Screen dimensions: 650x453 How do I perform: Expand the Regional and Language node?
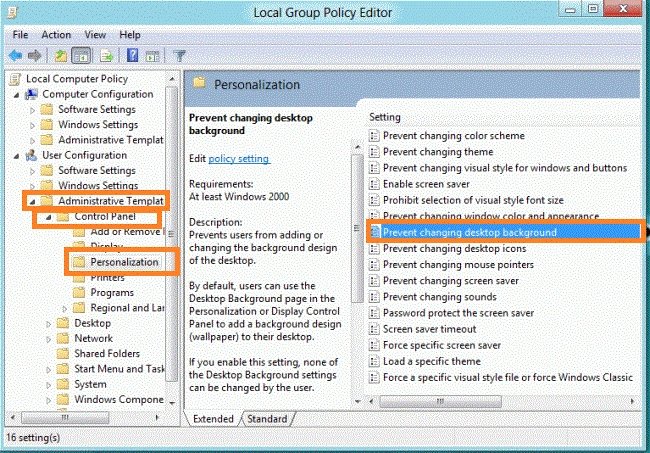65,308
